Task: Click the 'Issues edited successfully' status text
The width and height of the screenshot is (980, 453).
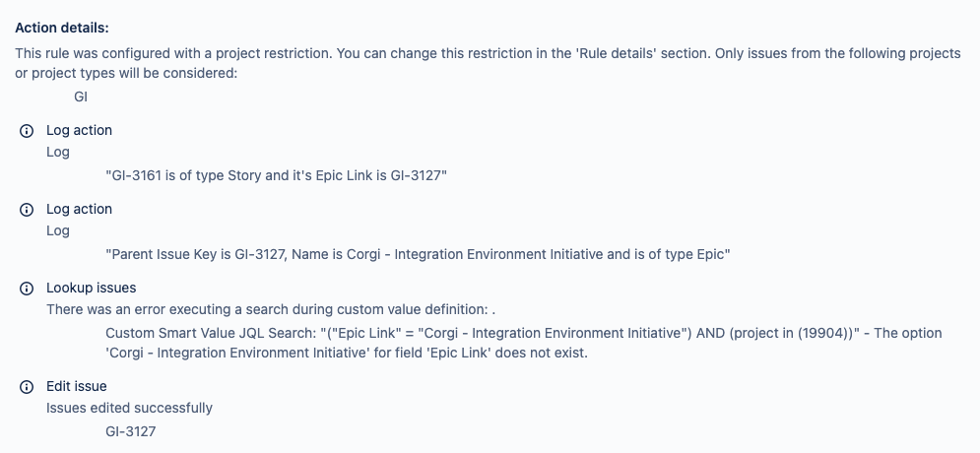Action: (129, 408)
